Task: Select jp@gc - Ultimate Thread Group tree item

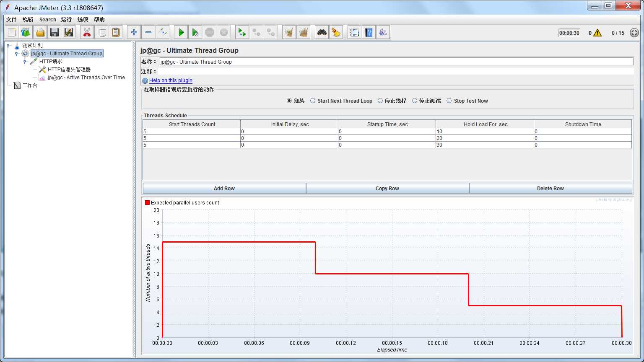Action: click(x=67, y=54)
